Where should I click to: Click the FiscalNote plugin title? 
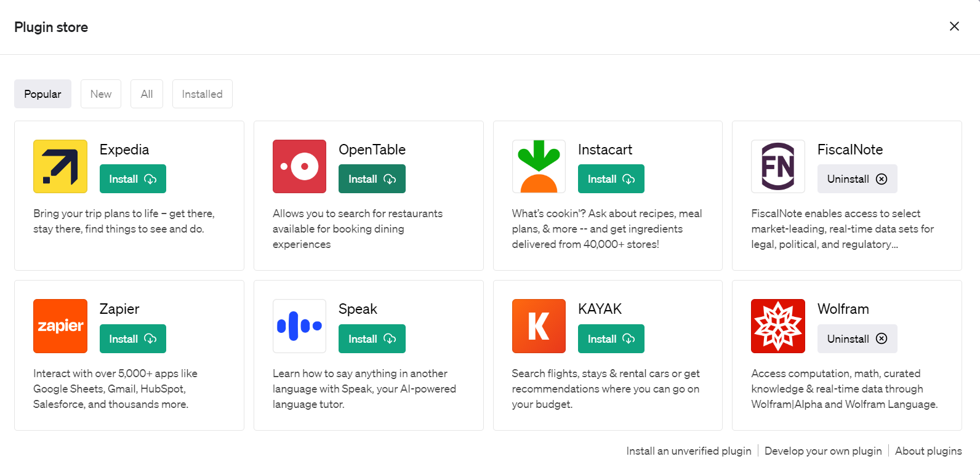(x=850, y=150)
